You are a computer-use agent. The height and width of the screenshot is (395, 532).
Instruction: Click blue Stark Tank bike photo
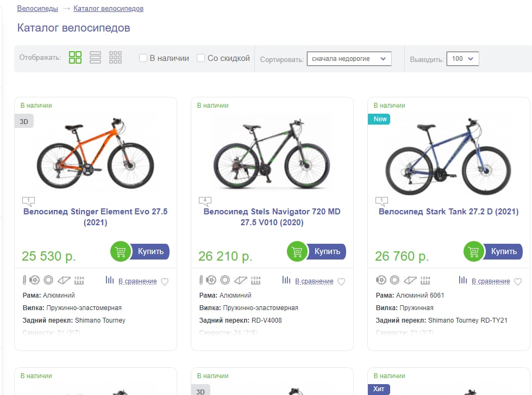448,156
